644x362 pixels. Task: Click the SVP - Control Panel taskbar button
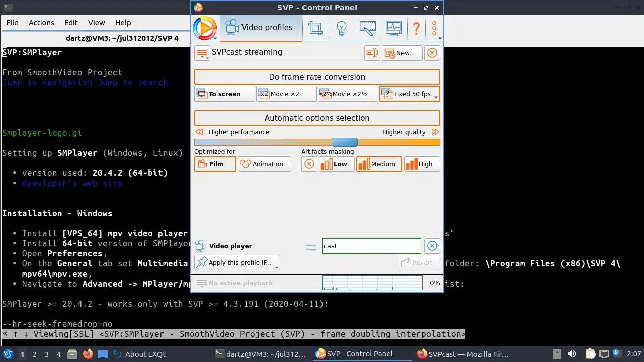(x=362, y=354)
